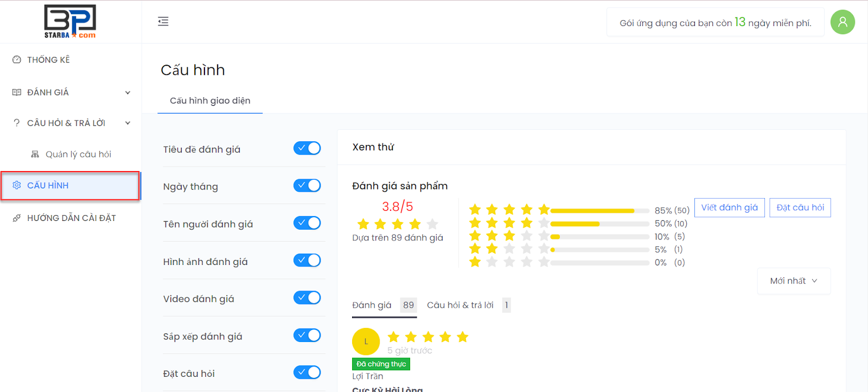Click the Viết đánh giá button
The width and height of the screenshot is (868, 392).
coord(729,207)
